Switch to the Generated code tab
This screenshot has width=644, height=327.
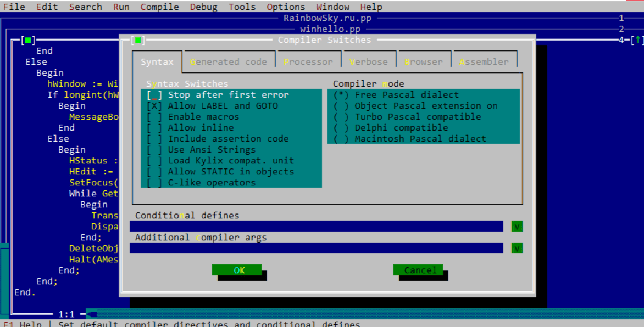click(x=229, y=62)
